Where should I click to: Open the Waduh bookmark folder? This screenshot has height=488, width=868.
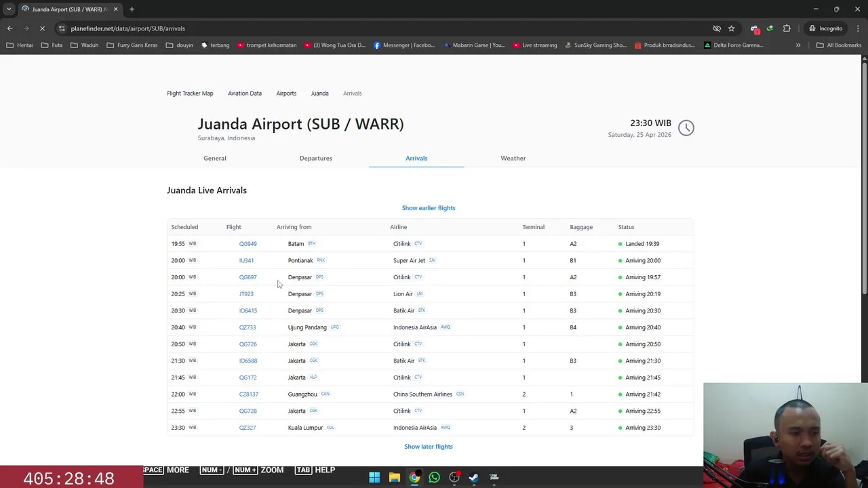point(84,45)
